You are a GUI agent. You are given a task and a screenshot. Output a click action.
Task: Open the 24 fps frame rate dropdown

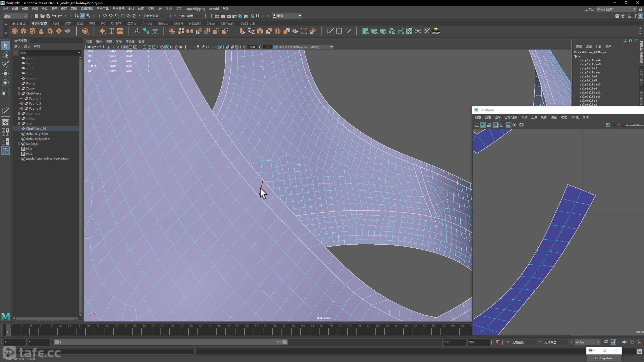(587, 342)
